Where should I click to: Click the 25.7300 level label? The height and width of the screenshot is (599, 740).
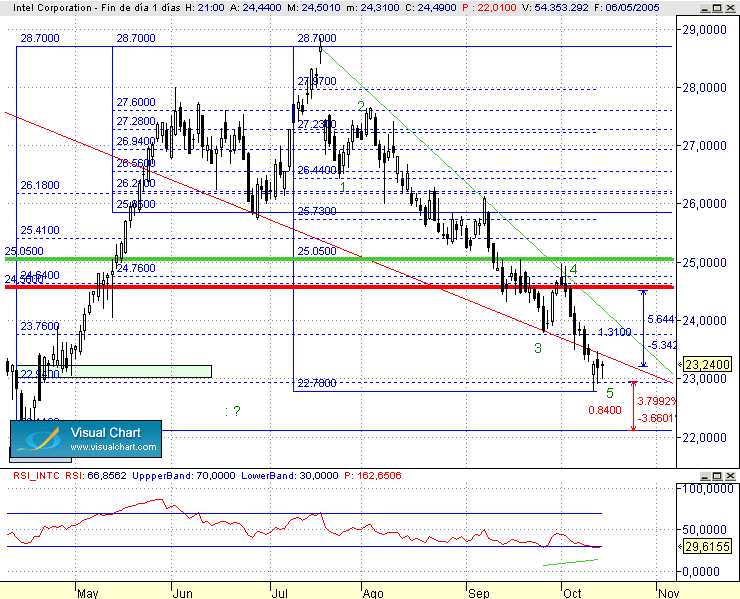[x=317, y=211]
